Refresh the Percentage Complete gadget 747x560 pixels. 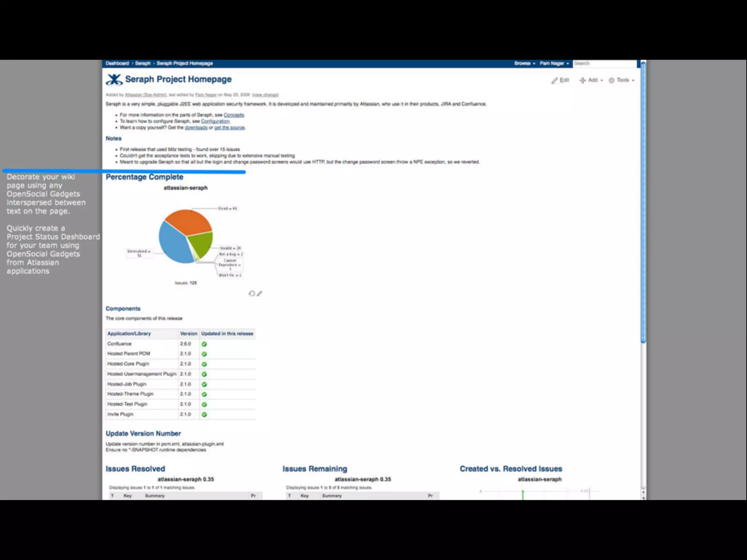[x=252, y=293]
